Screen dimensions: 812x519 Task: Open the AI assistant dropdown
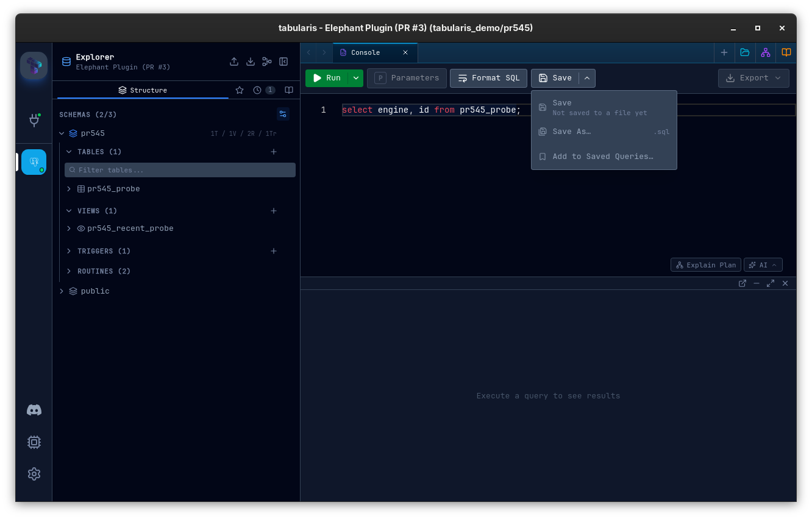point(763,265)
